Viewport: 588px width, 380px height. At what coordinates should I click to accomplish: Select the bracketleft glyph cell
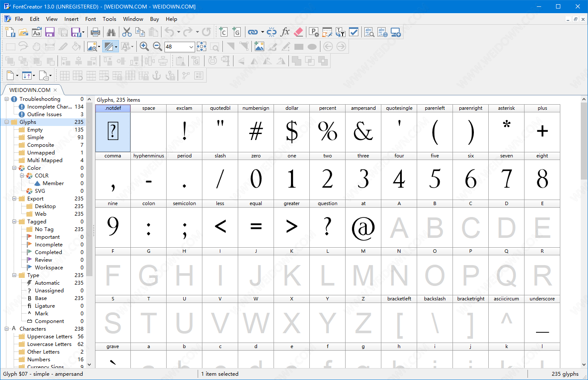[399, 319]
